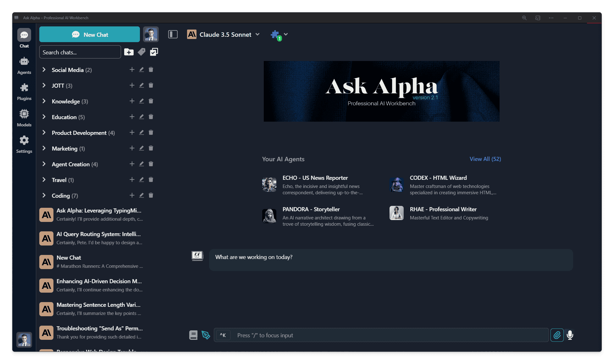Click the plugins puzzle icon with badge

coord(276,35)
